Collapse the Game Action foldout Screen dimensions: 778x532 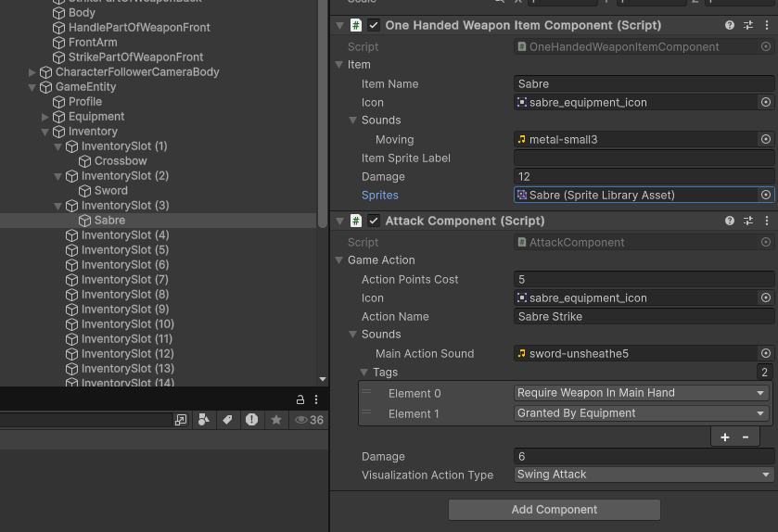[339, 260]
